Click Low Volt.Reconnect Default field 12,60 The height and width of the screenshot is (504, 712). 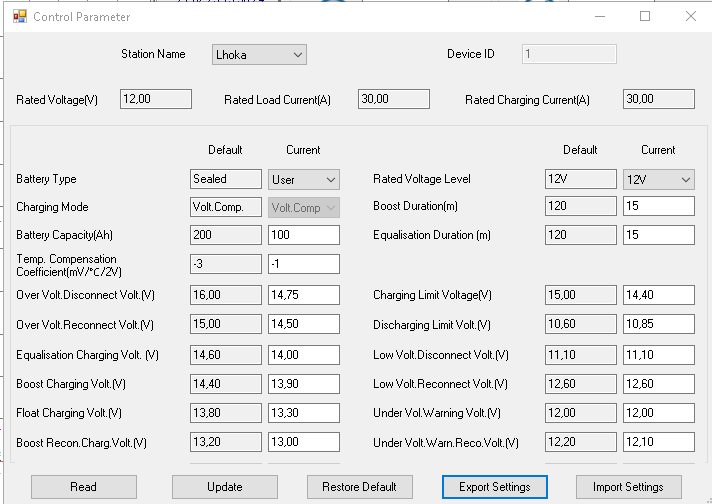[x=581, y=384]
